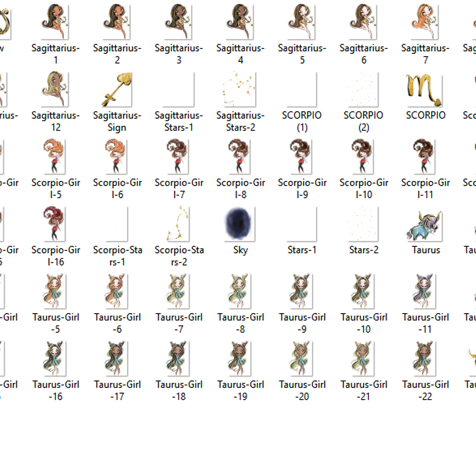The height and width of the screenshot is (476, 476).
Task: Select the Scorpio-Stars-2 constellation file
Action: tap(179, 224)
